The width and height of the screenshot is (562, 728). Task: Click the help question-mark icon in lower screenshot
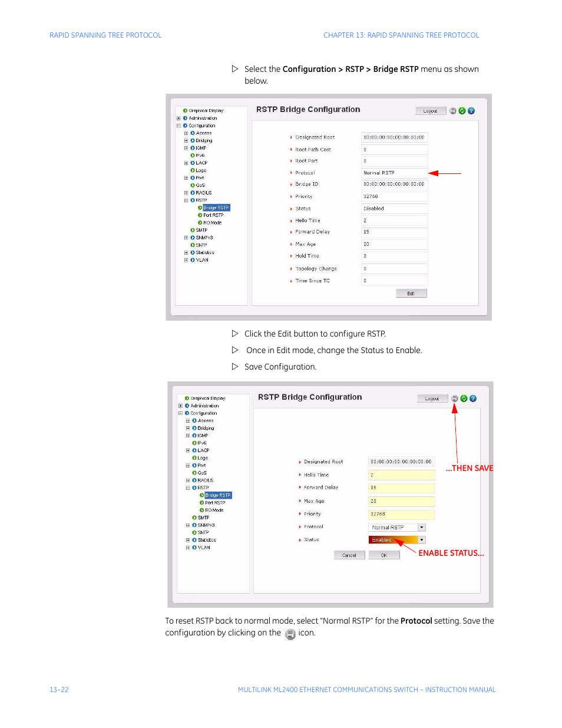coord(473,398)
